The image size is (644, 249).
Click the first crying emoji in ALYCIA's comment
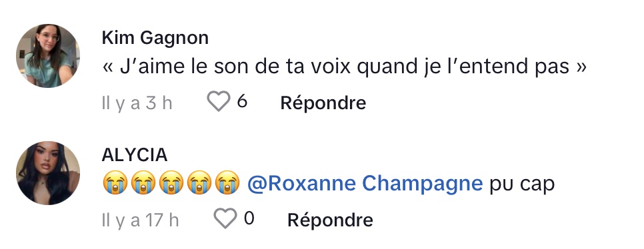(115, 182)
